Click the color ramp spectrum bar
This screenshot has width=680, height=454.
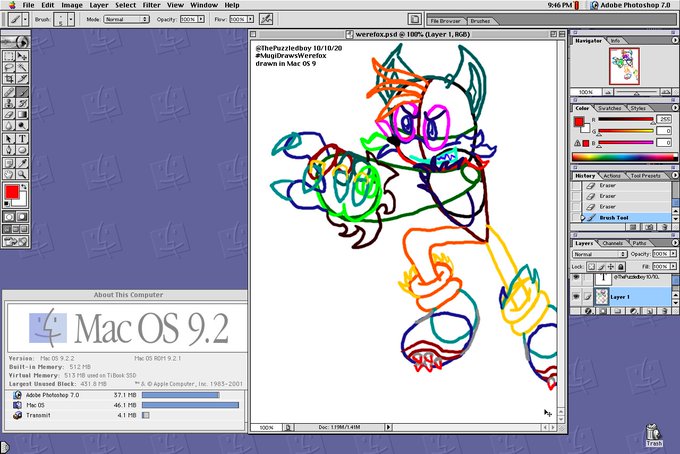pos(625,157)
